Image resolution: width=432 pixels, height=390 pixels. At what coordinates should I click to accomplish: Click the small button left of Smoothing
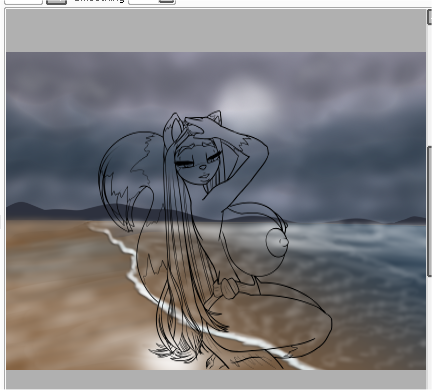tap(56, 1)
